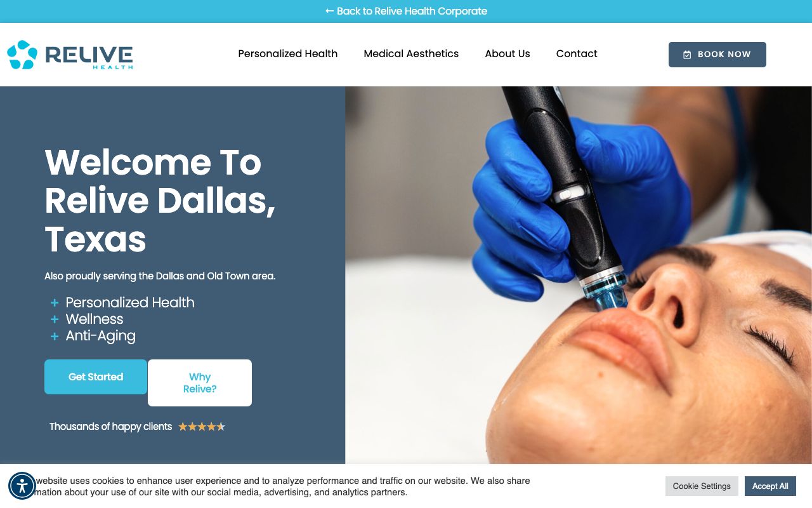Click the Relive Health logo
The width and height of the screenshot is (812, 508).
pos(70,55)
